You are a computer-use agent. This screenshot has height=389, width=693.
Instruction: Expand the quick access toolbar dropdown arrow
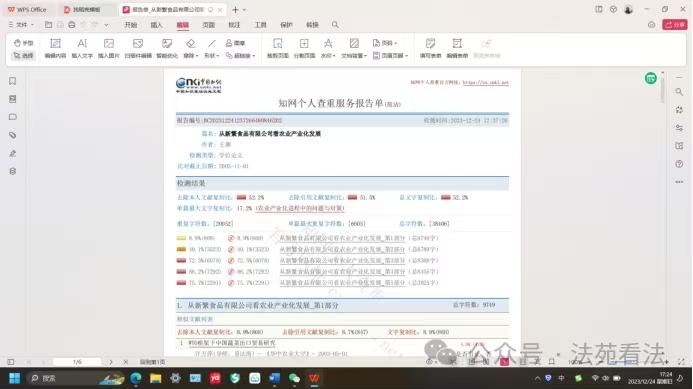tap(106, 25)
